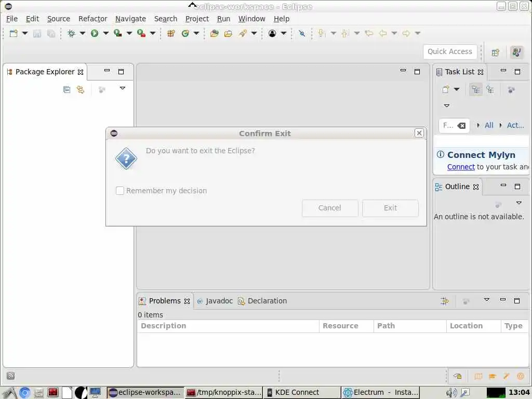
Task: Click the Back navigation arrow
Action: [x=383, y=33]
